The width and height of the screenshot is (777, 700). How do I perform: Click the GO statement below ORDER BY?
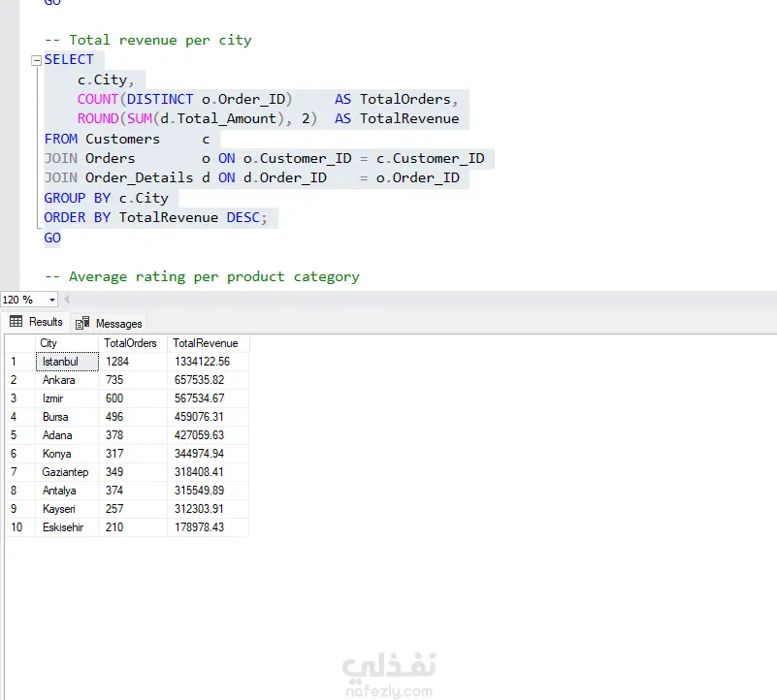tap(52, 238)
